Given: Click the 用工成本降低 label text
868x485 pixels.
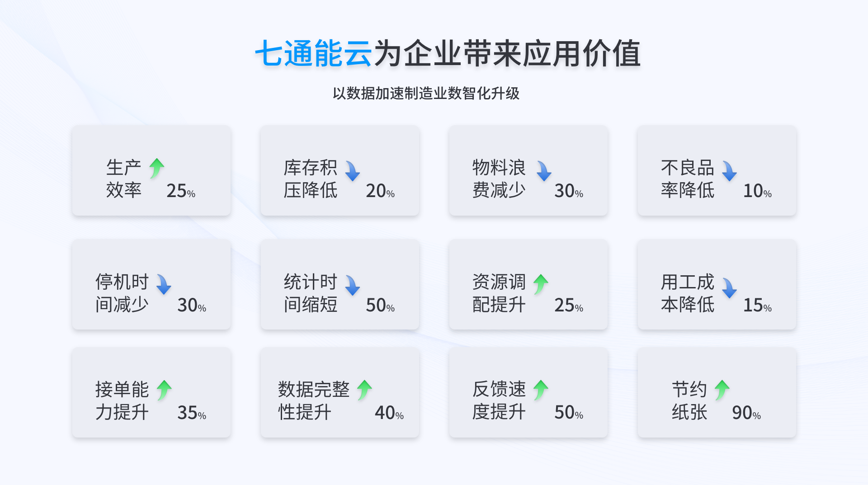Looking at the screenshot, I should (688, 293).
